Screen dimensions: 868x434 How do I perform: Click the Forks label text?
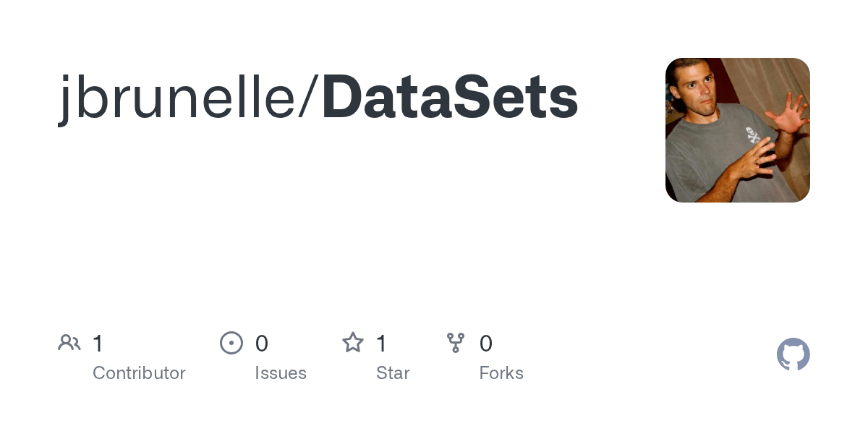pyautogui.click(x=501, y=373)
